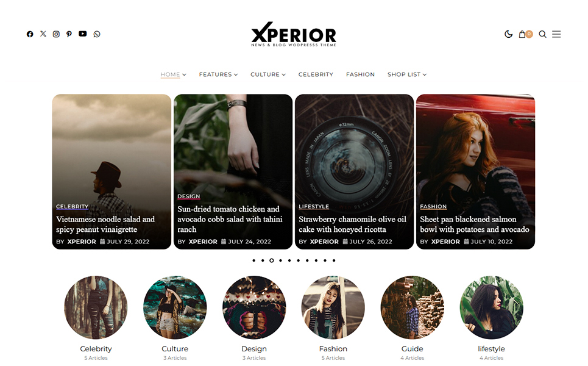Open the Vietnamese noodle salad article title
588x366 pixels.
click(x=105, y=224)
